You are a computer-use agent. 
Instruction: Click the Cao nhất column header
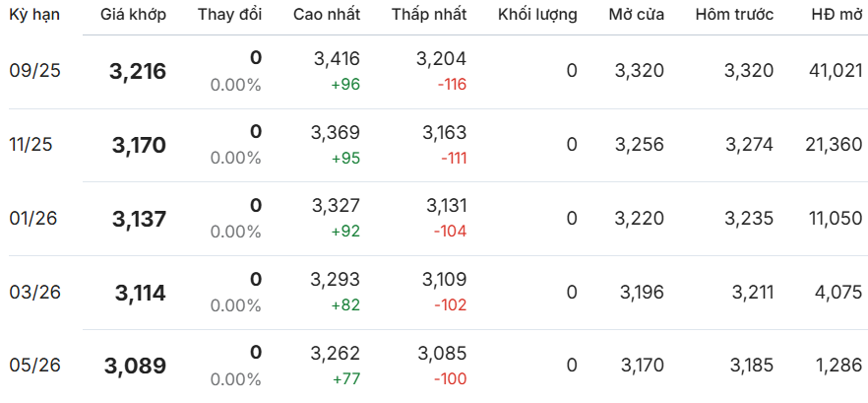click(x=327, y=15)
